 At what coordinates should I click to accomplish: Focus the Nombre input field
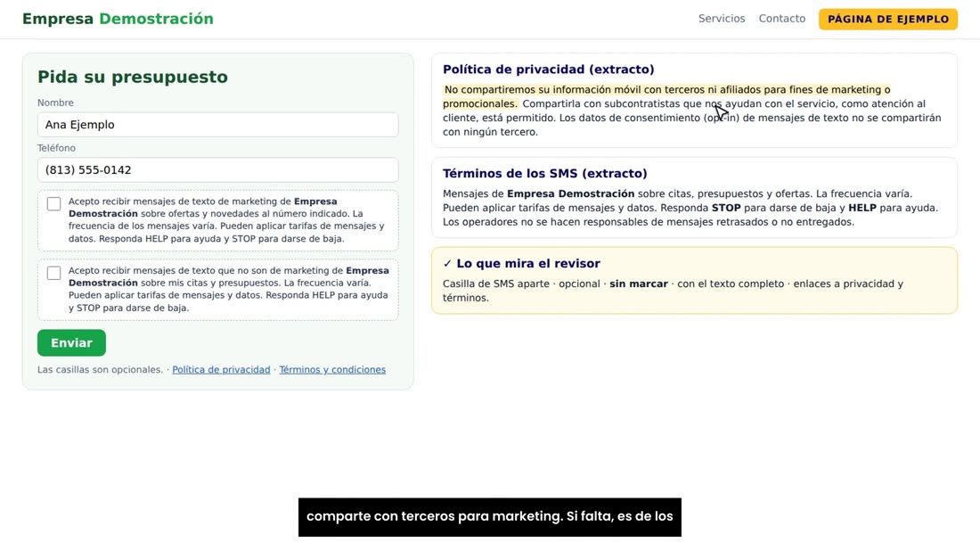pyautogui.click(x=217, y=125)
